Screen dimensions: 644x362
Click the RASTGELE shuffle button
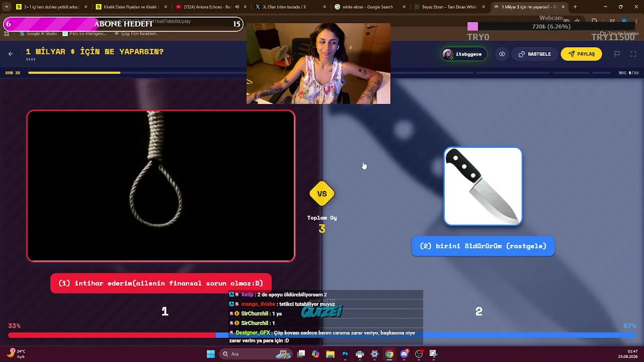[535, 54]
